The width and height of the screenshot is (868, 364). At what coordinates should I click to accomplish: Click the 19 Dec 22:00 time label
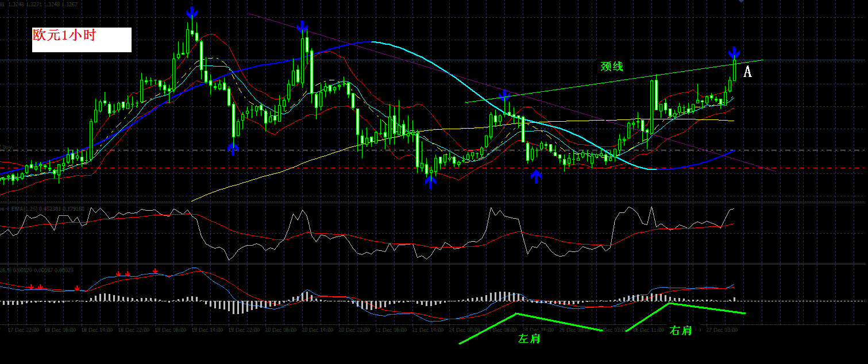tap(244, 330)
